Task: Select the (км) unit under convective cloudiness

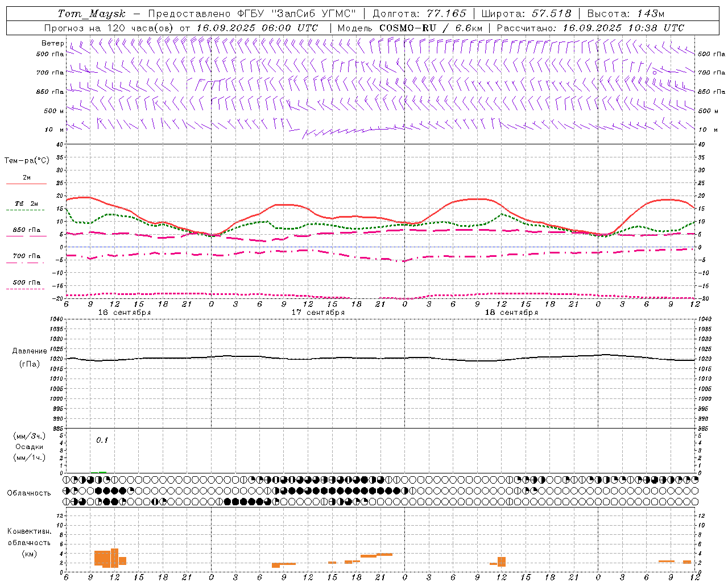Action: [29, 554]
